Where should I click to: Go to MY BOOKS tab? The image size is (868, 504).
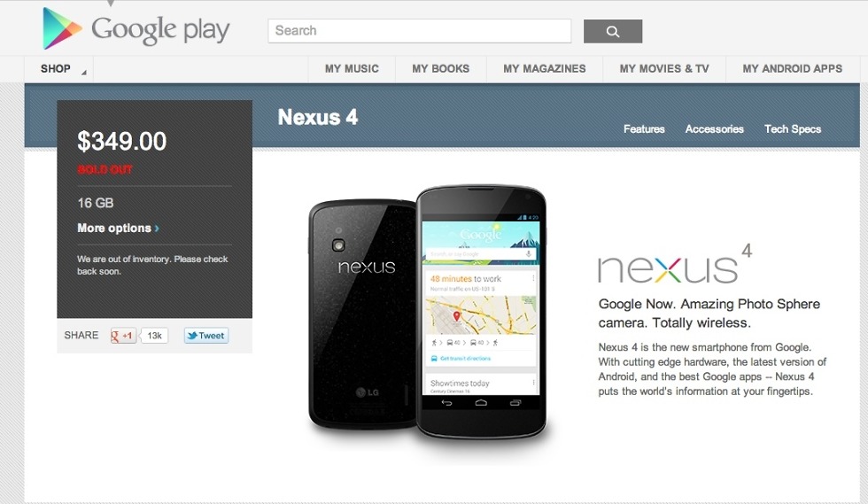441,69
